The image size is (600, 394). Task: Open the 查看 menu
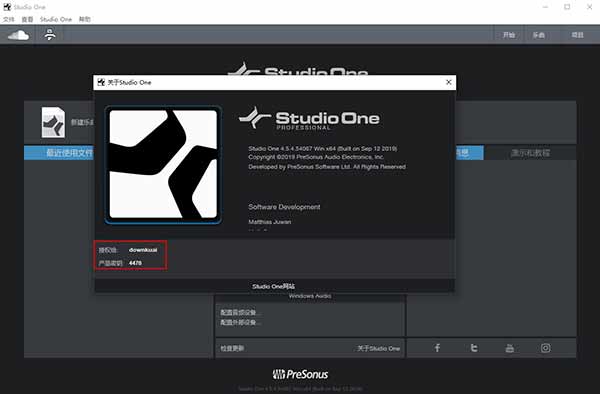pyautogui.click(x=27, y=19)
